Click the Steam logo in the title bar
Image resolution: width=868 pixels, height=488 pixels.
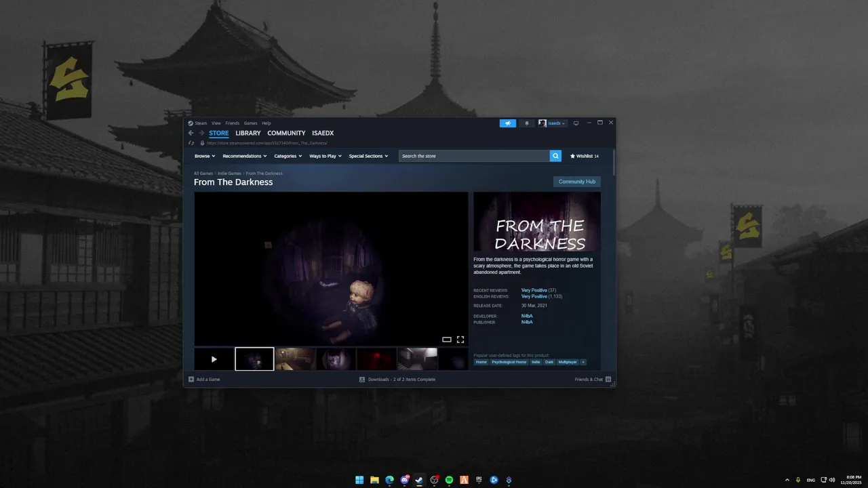click(191, 123)
